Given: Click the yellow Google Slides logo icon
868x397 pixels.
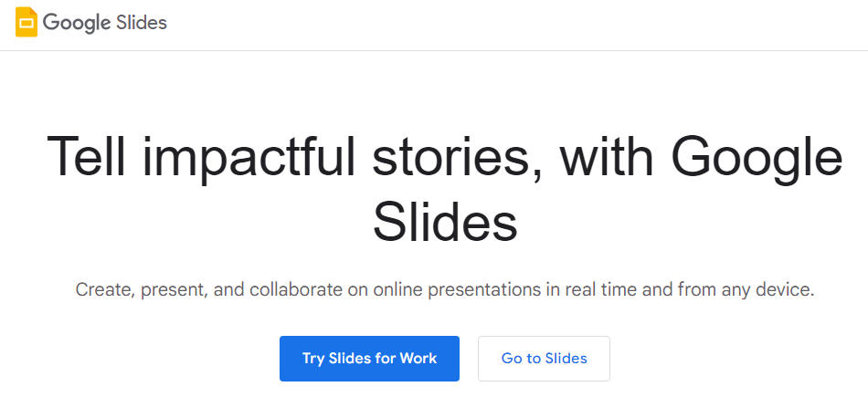Looking at the screenshot, I should [x=26, y=22].
